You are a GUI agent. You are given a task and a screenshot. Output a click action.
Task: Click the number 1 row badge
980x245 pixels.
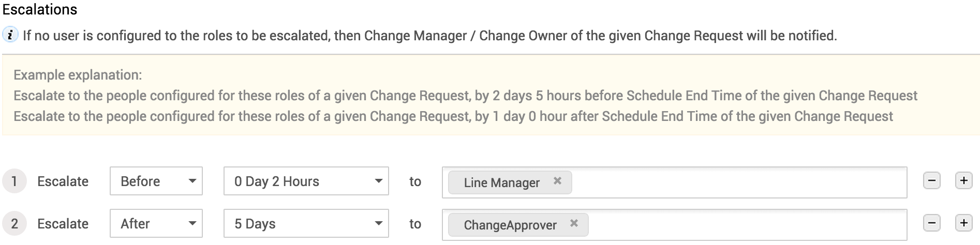pos(14,181)
